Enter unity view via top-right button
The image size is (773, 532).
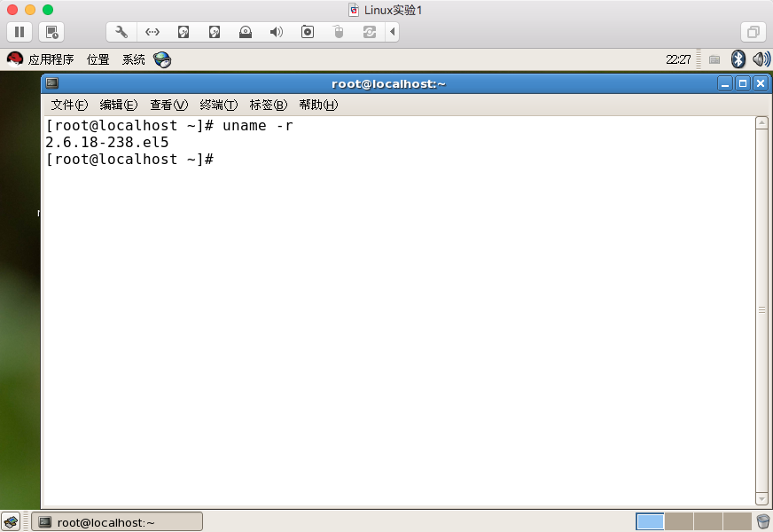coord(753,32)
